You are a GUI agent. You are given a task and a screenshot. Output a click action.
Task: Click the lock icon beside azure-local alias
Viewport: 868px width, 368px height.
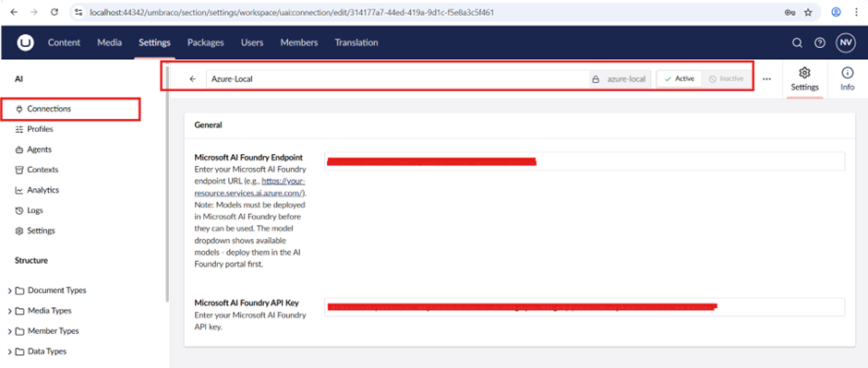tap(596, 79)
